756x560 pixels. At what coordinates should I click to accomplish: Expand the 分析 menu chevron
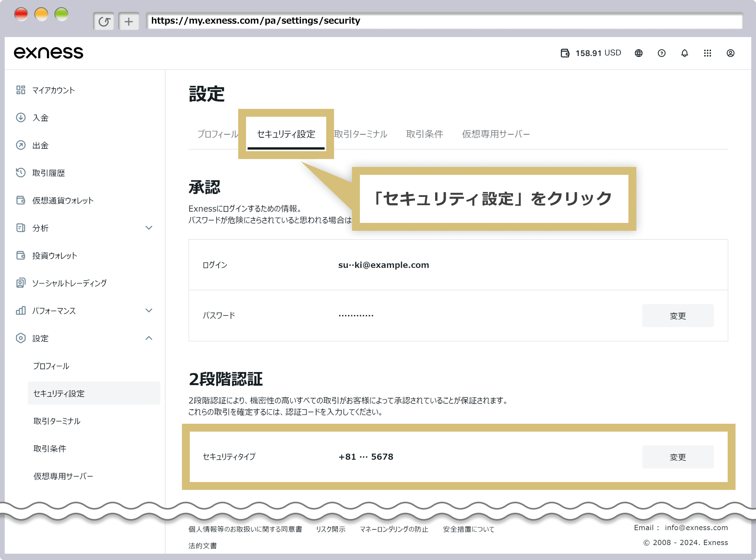[x=149, y=228]
